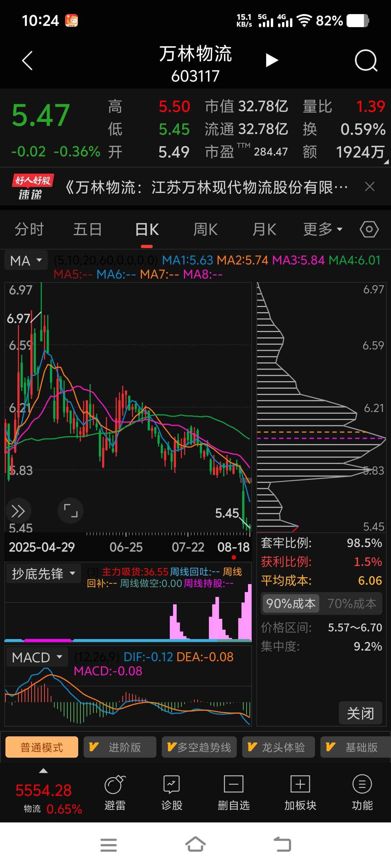Tap the 平均成本 6.06 row
The height and width of the screenshot is (868, 391).
click(x=321, y=580)
